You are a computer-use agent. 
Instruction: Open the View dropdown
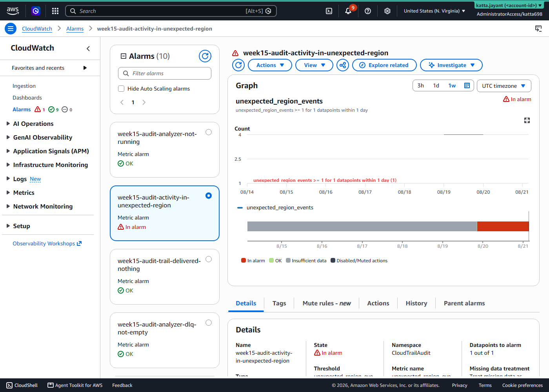314,65
